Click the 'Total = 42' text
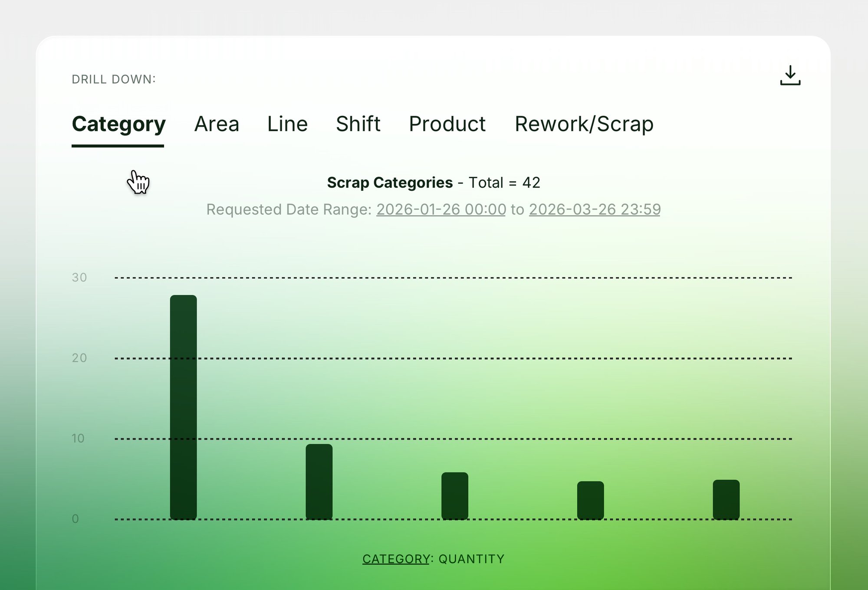868x590 pixels. tap(504, 183)
